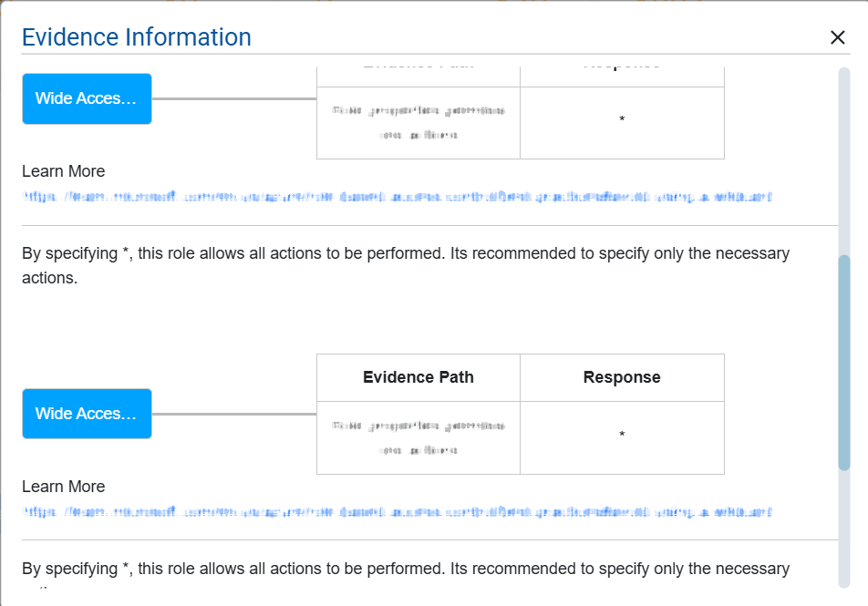
Task: Click the "Evidence Information" dialog title
Action: [137, 37]
